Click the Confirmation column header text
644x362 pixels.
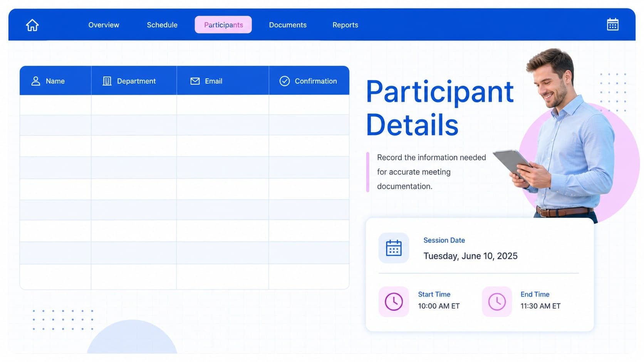click(x=316, y=81)
